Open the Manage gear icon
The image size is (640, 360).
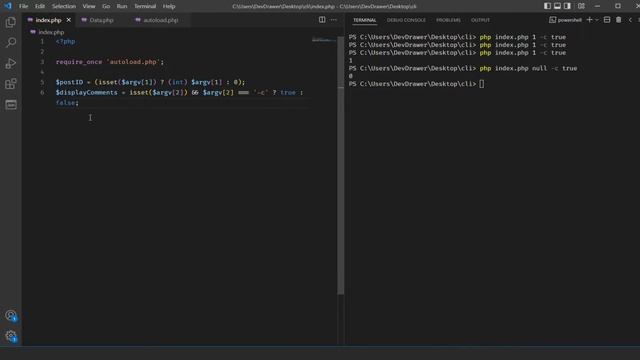click(x=11, y=336)
